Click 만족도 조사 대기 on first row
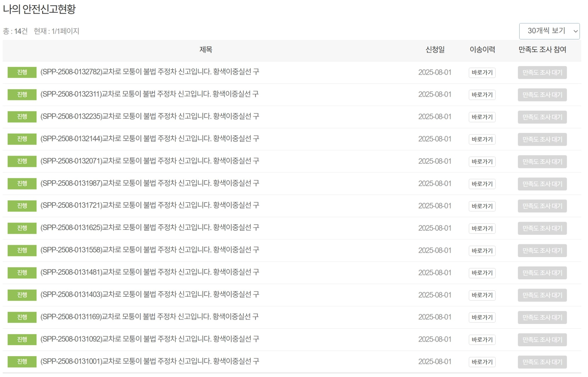Viewport: 588px width, 377px height. click(x=542, y=72)
